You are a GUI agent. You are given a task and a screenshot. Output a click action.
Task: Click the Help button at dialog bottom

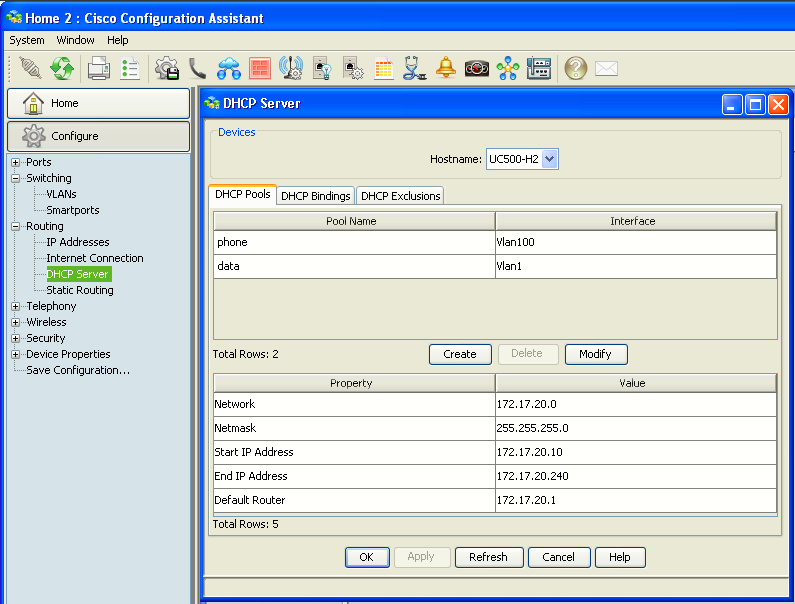click(620, 557)
